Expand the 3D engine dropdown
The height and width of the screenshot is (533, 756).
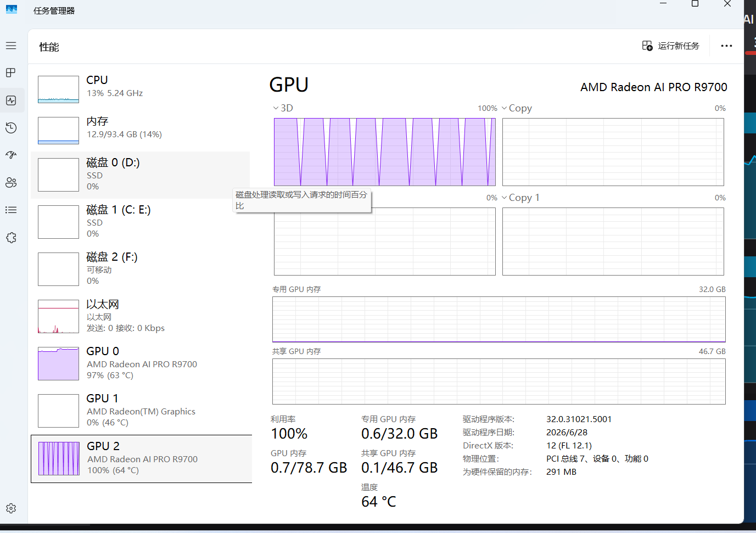coord(283,108)
